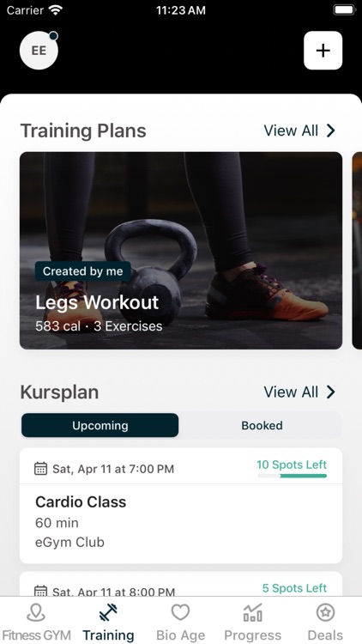Select the Training dumbbell tab icon
Screen dimensions: 362x644
click(108, 613)
